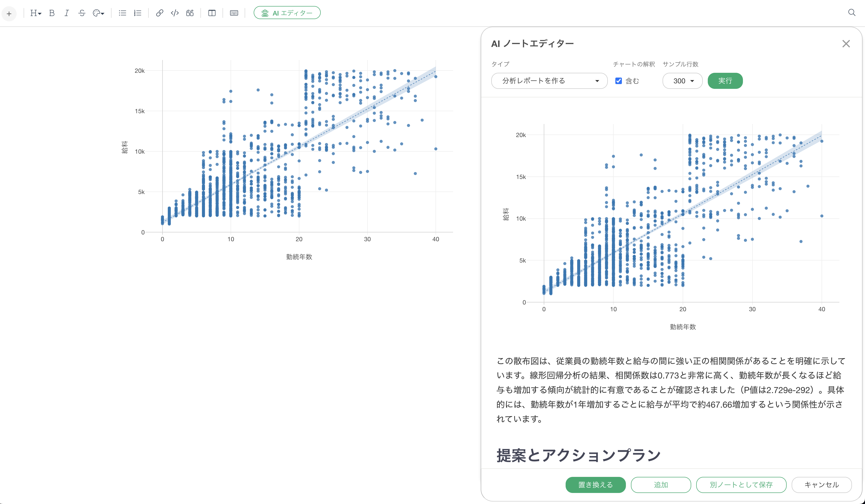Insert column layout from toolbar
Screen dimensions: 865x504
coord(212,13)
